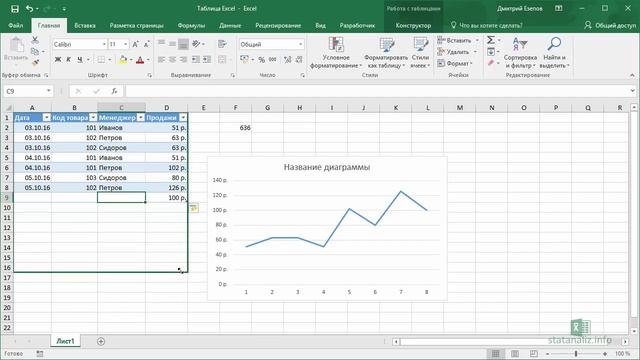
Task: Open filter dropdown on Дата header
Action: [47, 118]
